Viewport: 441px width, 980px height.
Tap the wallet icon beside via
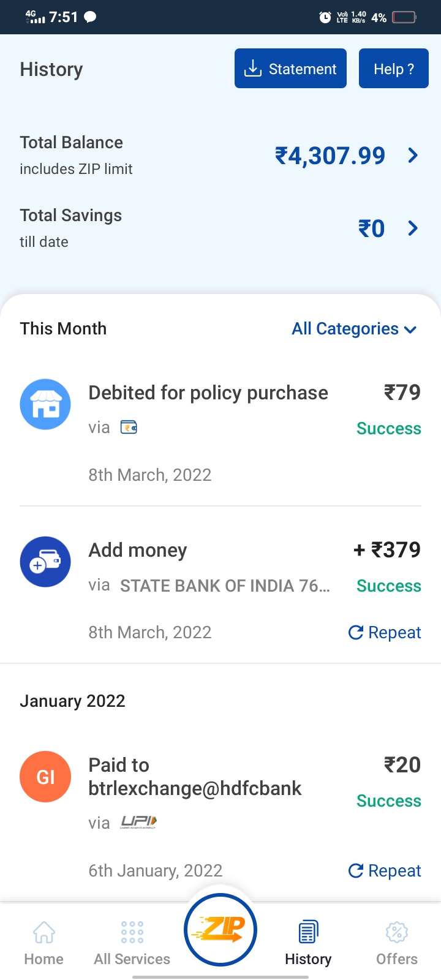point(129,428)
